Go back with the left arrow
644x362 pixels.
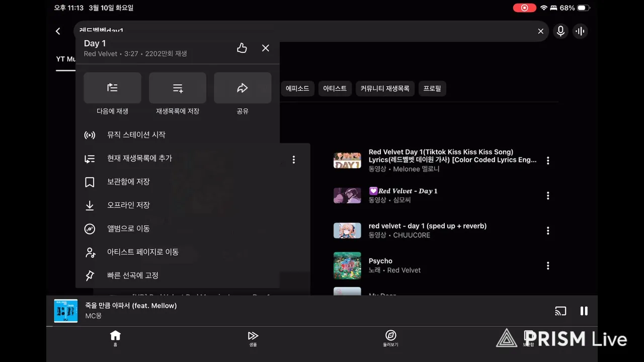click(58, 31)
